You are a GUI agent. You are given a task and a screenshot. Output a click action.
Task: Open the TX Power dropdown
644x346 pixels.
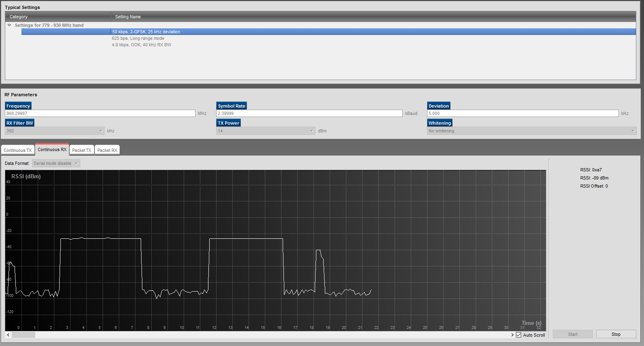click(x=266, y=131)
